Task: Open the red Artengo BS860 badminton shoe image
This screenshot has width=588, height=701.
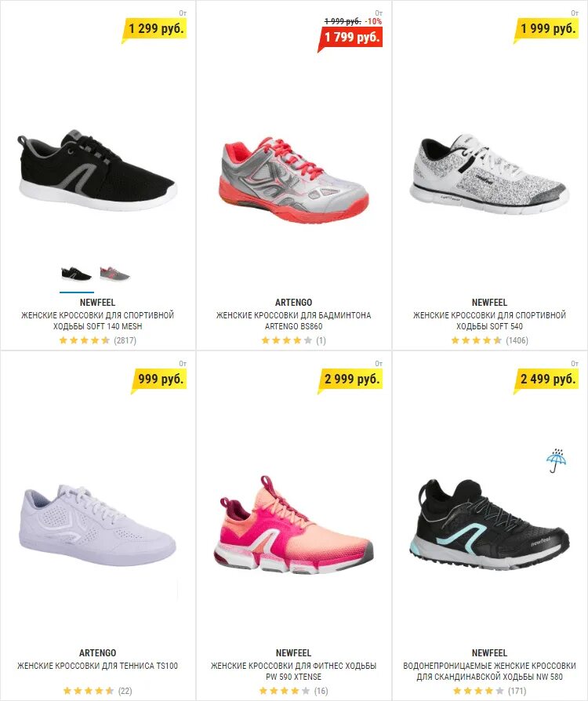Action: [294, 180]
